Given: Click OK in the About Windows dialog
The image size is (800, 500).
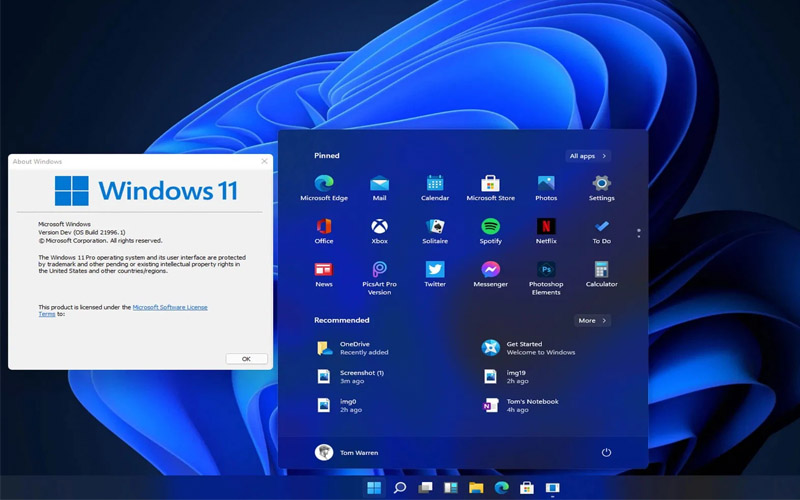Looking at the screenshot, I should [246, 359].
